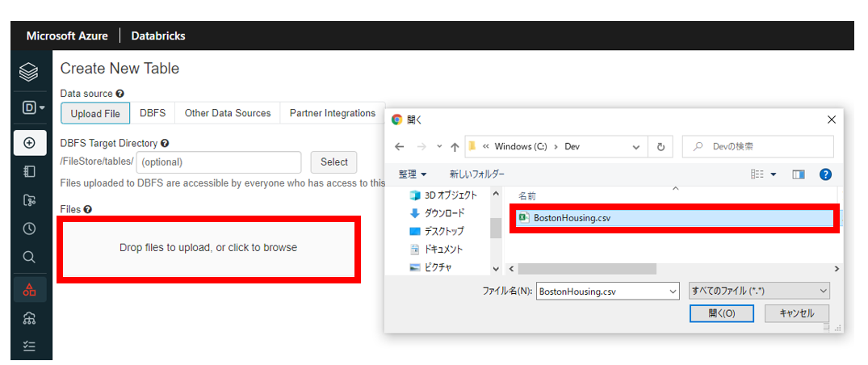Screen dimensions: 868x365
Task: Select デスクトップ in navigation pane
Action: 436,231
